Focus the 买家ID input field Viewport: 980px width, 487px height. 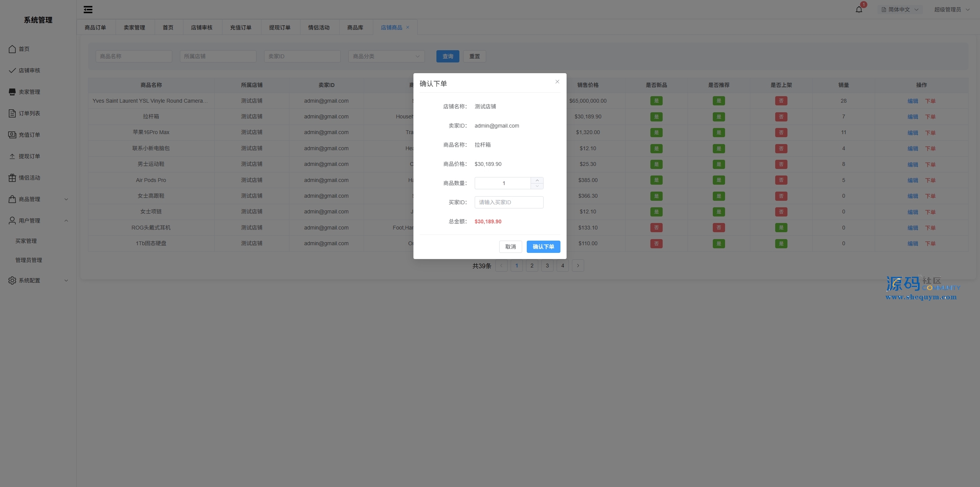click(x=509, y=202)
